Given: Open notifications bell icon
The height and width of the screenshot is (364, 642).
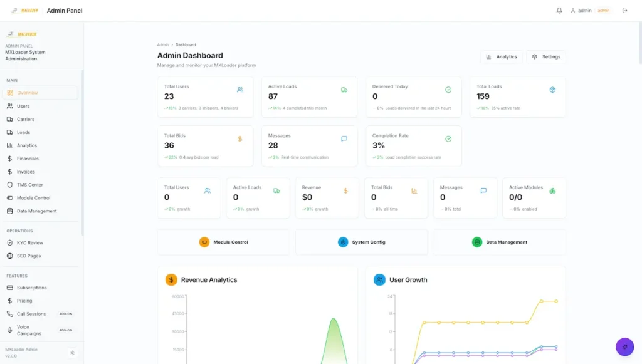Looking at the screenshot, I should point(559,11).
